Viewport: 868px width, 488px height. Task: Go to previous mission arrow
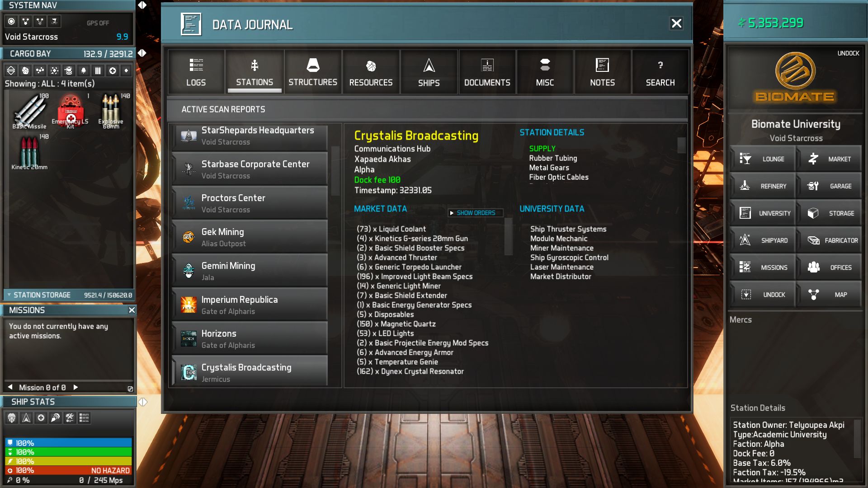pos(10,387)
